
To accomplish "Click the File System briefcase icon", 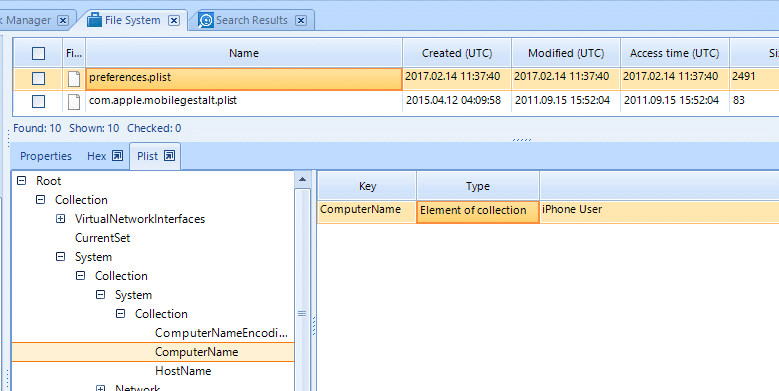I will (94, 20).
